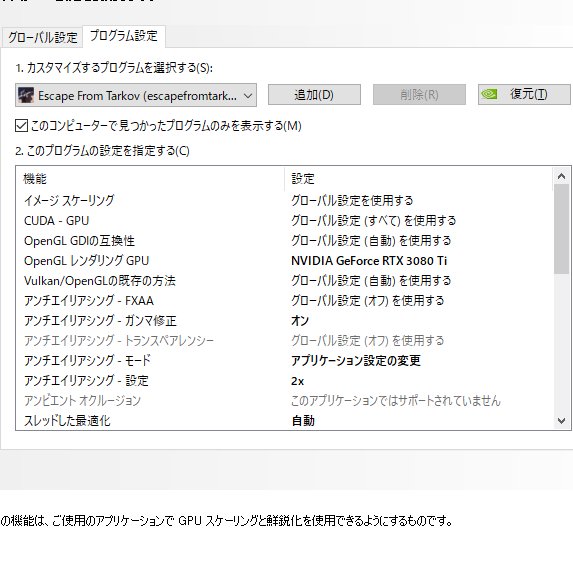Viewport: 573px width, 573px height.
Task: Open the アプリケーション設定の変更 value
Action: click(356, 361)
